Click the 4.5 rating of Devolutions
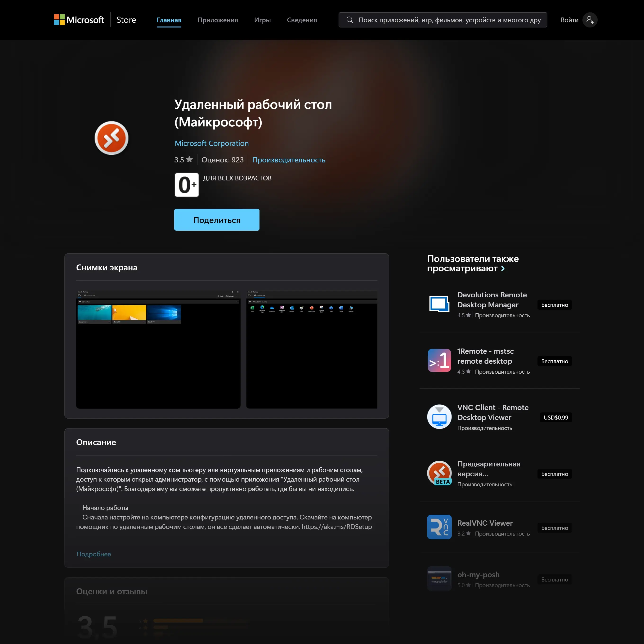This screenshot has width=644, height=644. coord(464,315)
